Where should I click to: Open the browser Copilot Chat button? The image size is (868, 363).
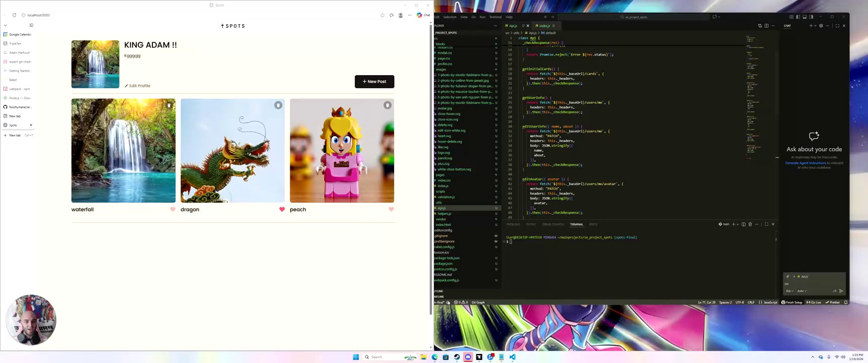click(x=423, y=15)
